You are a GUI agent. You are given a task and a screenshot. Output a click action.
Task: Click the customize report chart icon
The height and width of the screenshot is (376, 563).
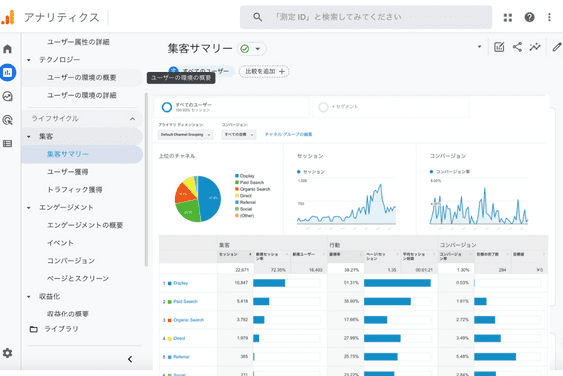click(x=499, y=47)
